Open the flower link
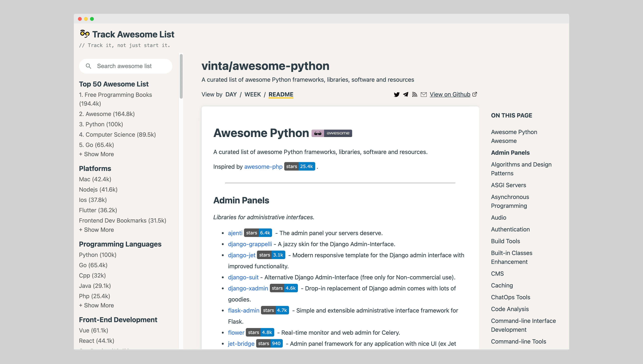 236,332
